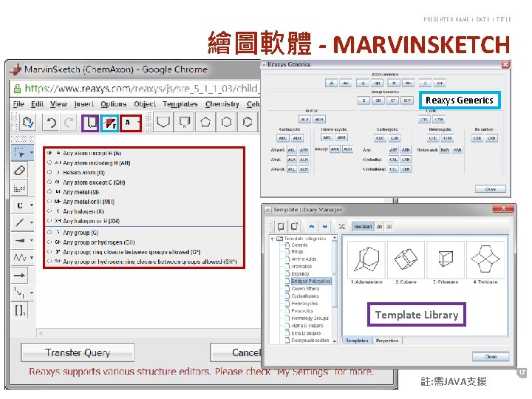This screenshot has height=399, width=532.
Task: Open the Insert menu
Action: coord(83,104)
